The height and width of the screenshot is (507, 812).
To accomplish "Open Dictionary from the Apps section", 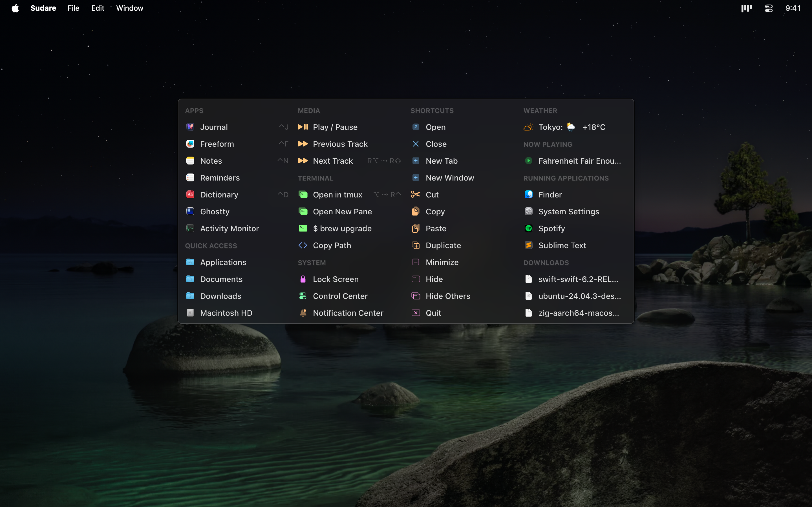I will point(219,194).
